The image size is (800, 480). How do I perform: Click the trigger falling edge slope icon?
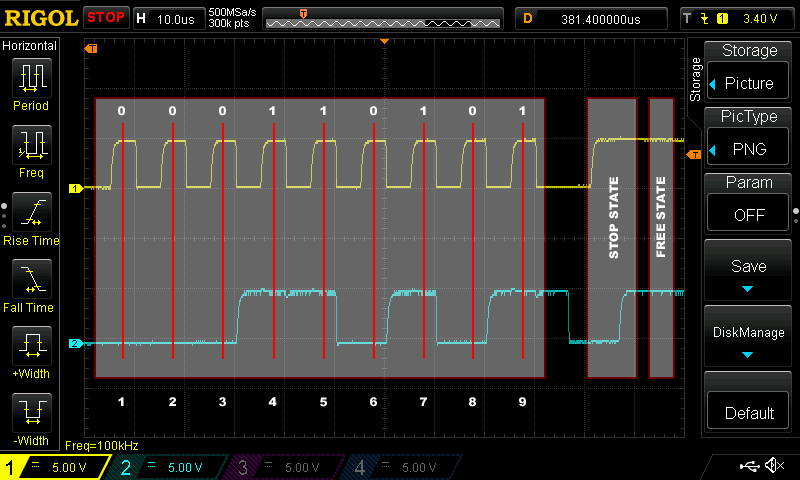pos(705,19)
